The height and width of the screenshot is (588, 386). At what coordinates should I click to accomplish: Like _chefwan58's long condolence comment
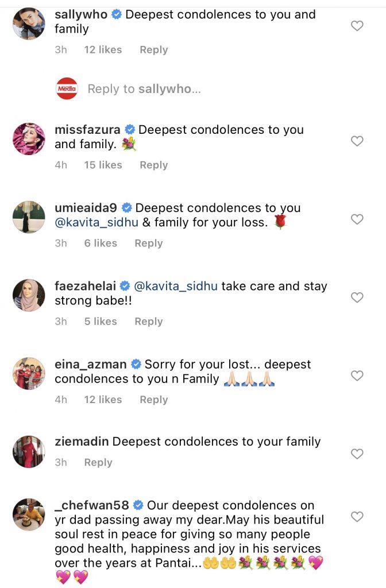point(357,517)
